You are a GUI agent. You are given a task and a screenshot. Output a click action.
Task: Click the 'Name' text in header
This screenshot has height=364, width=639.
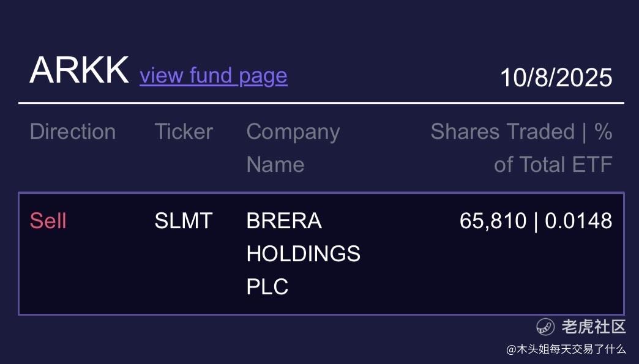click(275, 164)
